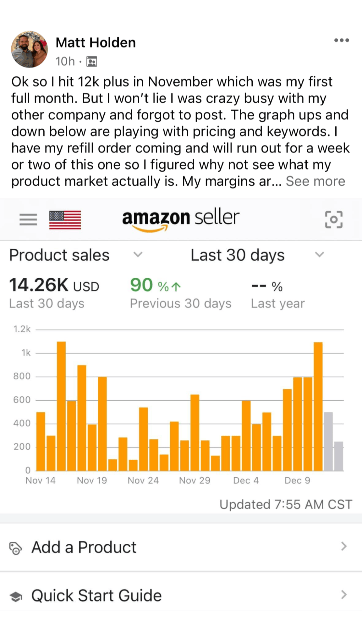Image resolution: width=362 pixels, height=644 pixels.
Task: Tap the Add a Product tag icon
Action: (x=15, y=548)
